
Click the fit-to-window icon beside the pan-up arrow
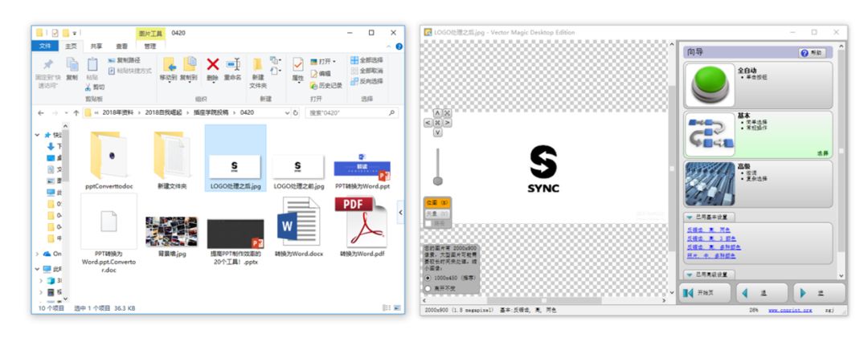click(448, 113)
